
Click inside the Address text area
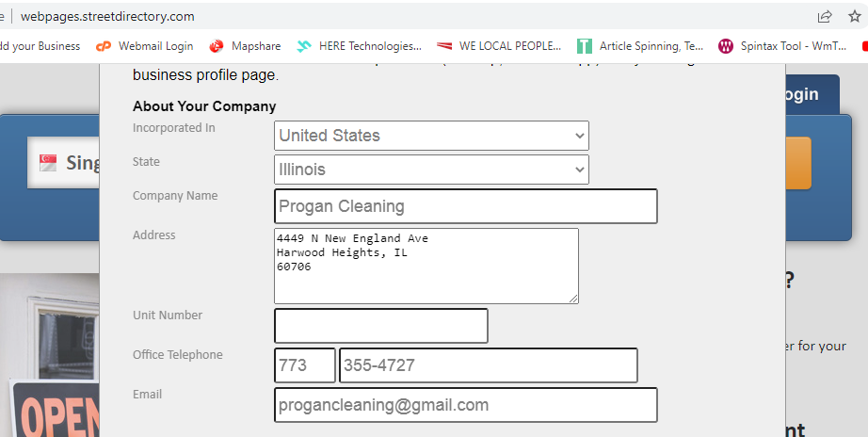pos(426,266)
